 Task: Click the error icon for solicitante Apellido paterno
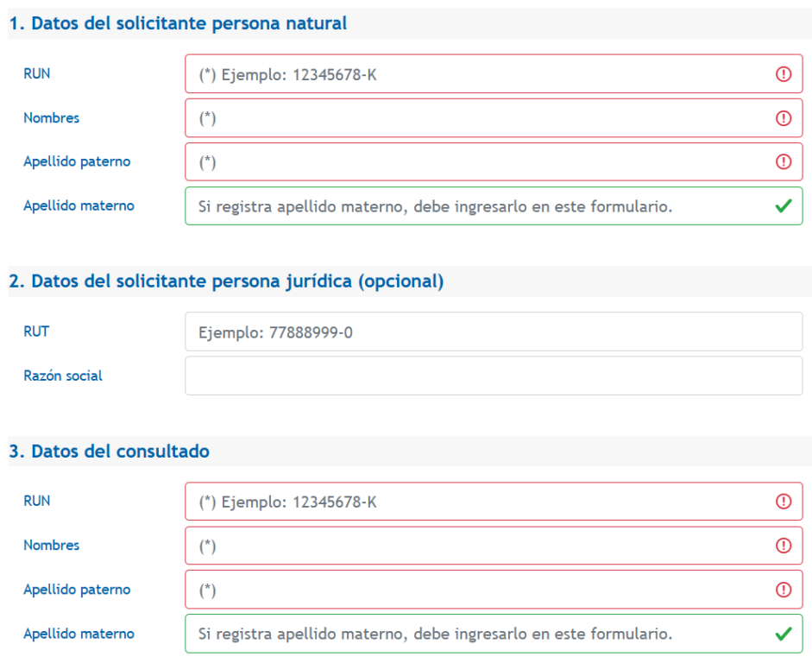[x=784, y=161]
